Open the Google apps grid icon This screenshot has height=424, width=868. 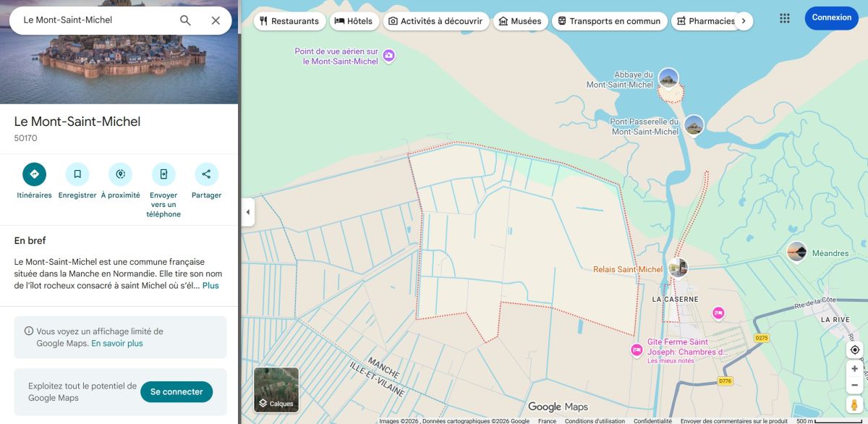point(784,17)
